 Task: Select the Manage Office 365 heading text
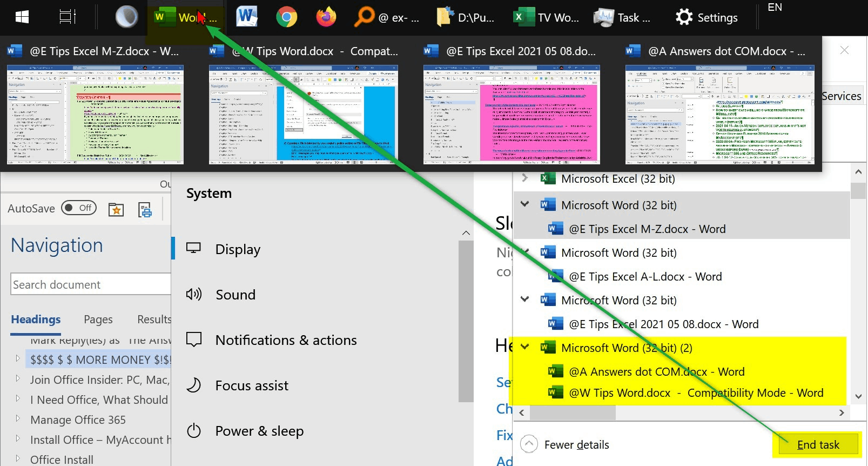78,420
